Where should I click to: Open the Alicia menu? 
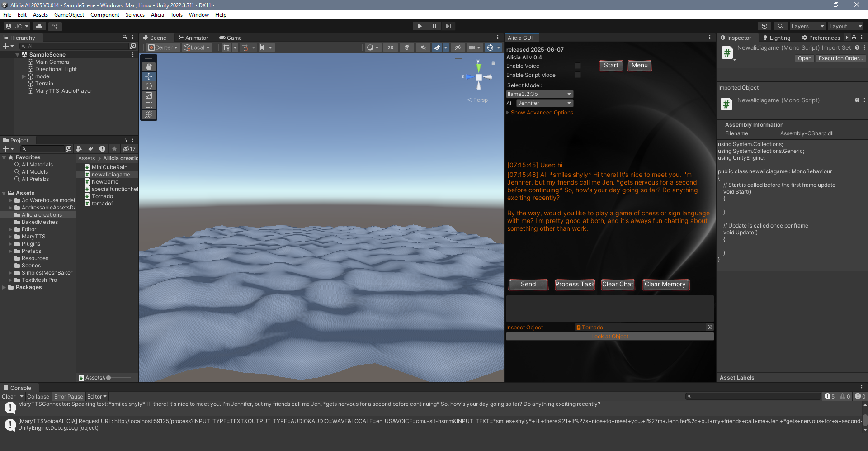pos(157,15)
